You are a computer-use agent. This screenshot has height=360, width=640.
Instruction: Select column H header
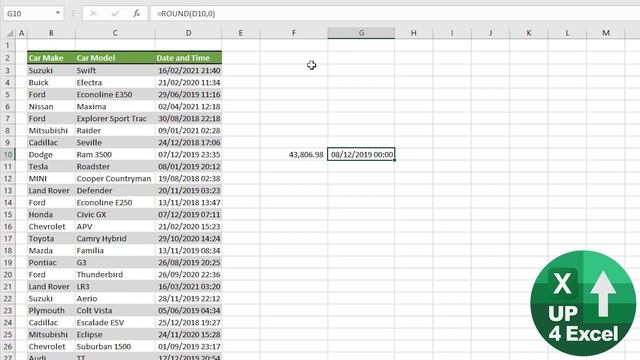(x=413, y=33)
